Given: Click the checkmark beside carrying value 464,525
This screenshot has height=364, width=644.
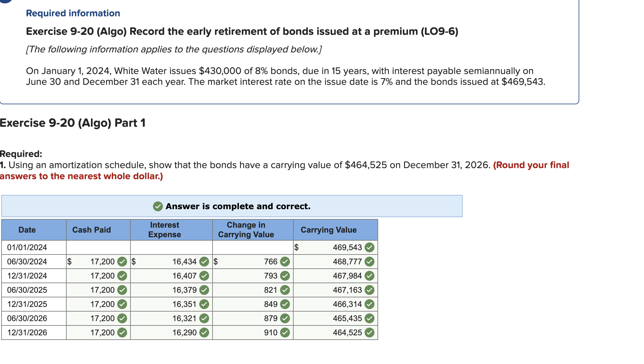Looking at the screenshot, I should coord(370,333).
